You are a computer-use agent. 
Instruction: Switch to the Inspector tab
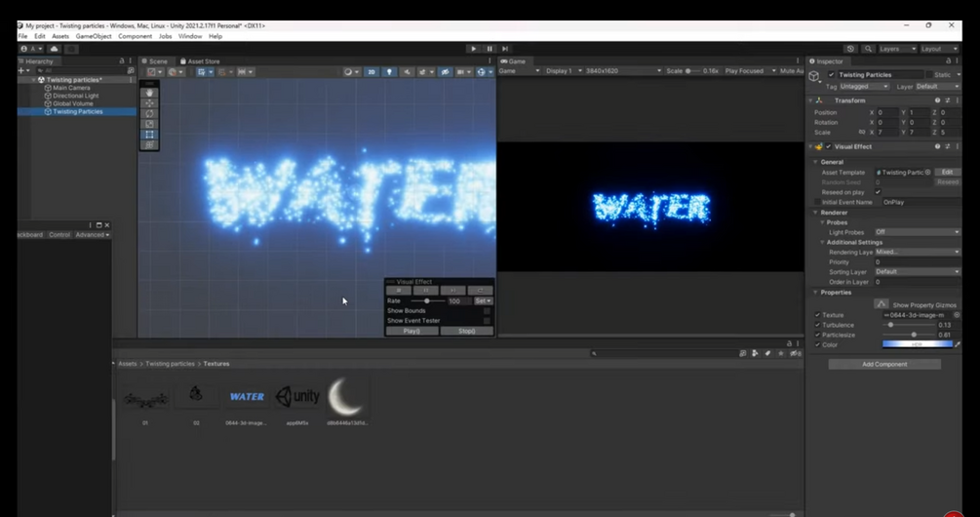pos(826,61)
